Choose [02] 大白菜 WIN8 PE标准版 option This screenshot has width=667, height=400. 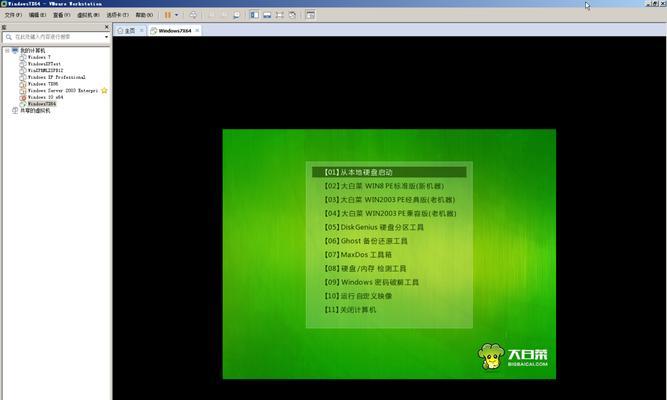pos(384,186)
